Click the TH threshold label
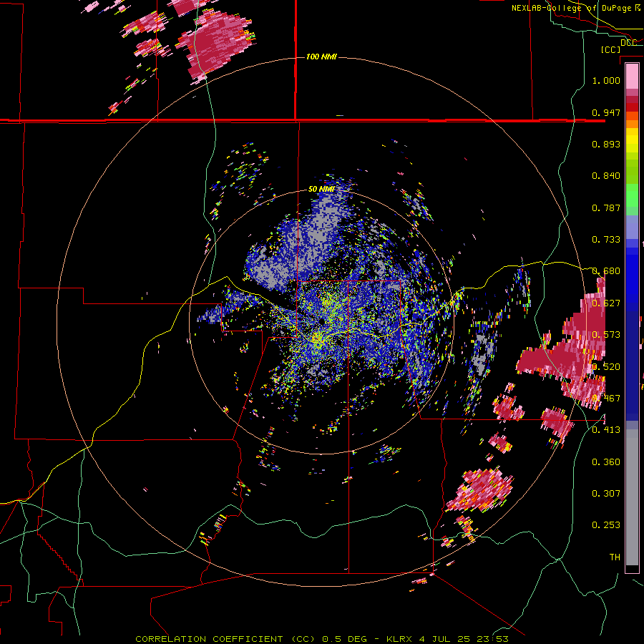 (615, 557)
